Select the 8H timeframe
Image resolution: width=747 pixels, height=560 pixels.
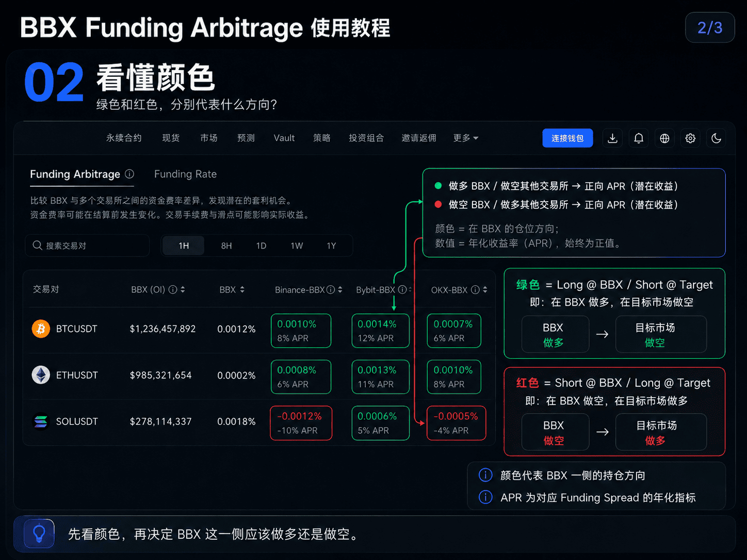[x=226, y=246]
